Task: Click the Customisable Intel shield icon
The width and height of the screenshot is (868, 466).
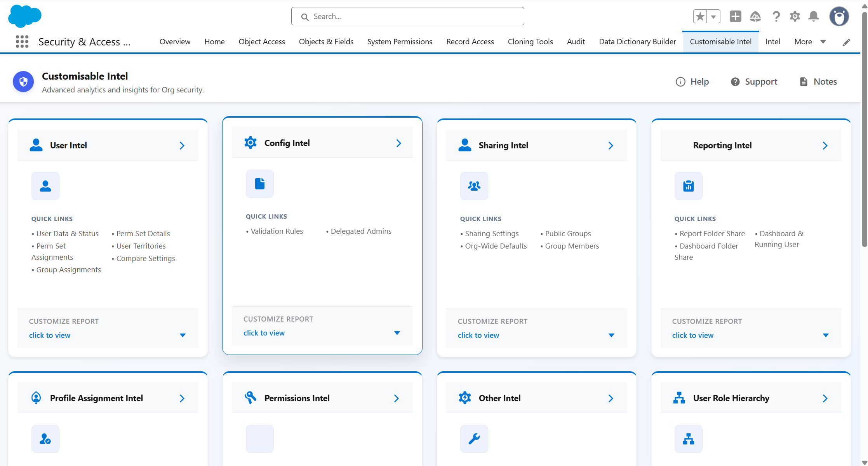Action: pos(23,82)
